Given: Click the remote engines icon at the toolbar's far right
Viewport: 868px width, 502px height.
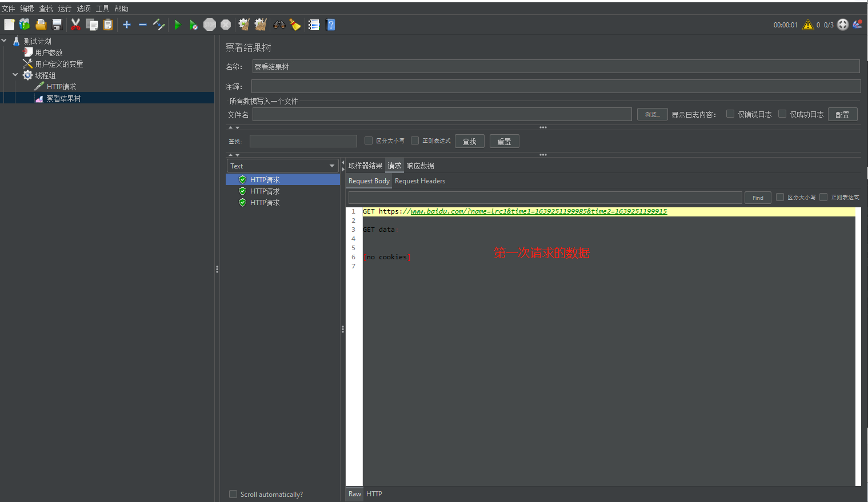Looking at the screenshot, I should point(857,24).
